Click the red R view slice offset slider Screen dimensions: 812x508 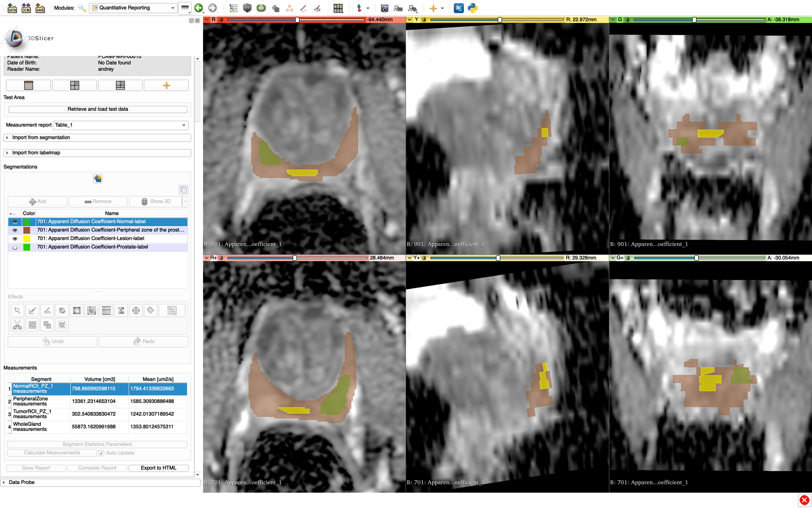click(296, 20)
